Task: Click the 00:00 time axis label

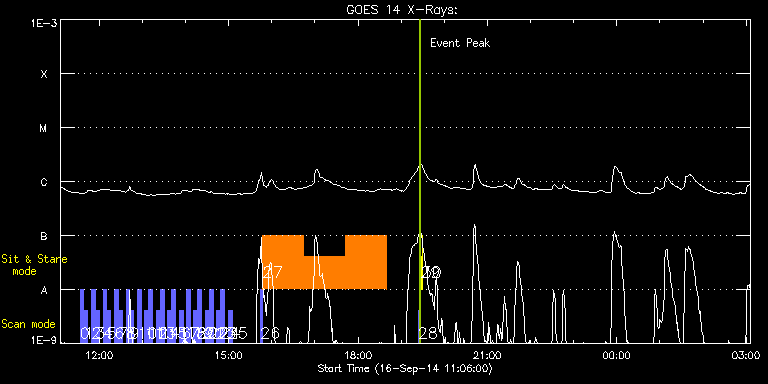Action: 617,356
